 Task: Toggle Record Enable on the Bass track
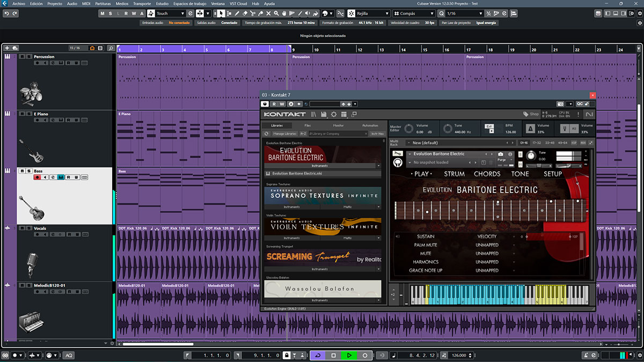[38, 177]
